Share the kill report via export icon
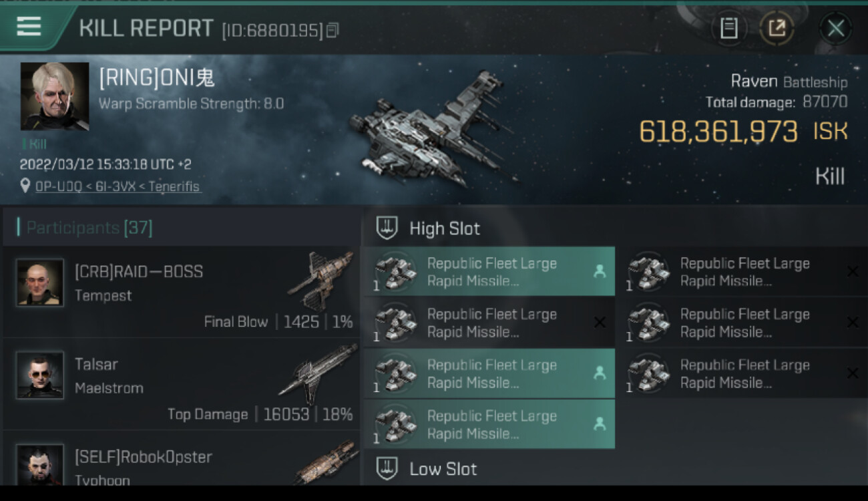Image resolution: width=868 pixels, height=501 pixels. coord(777,28)
